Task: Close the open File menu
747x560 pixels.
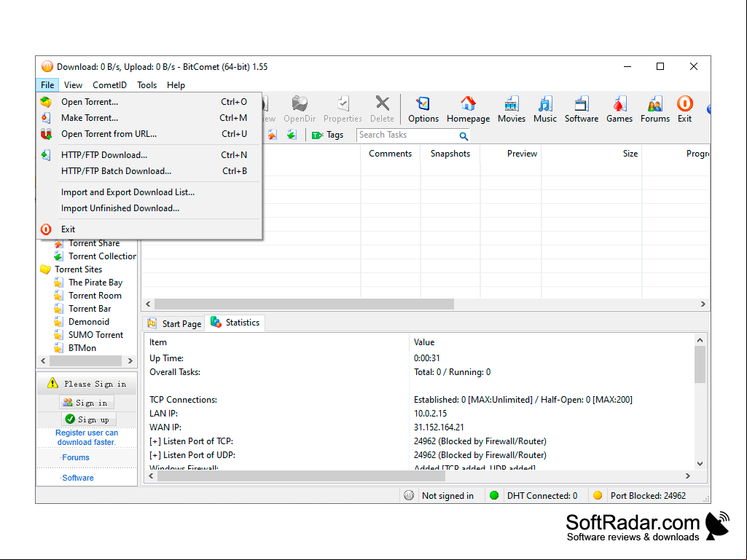Action: click(x=47, y=84)
